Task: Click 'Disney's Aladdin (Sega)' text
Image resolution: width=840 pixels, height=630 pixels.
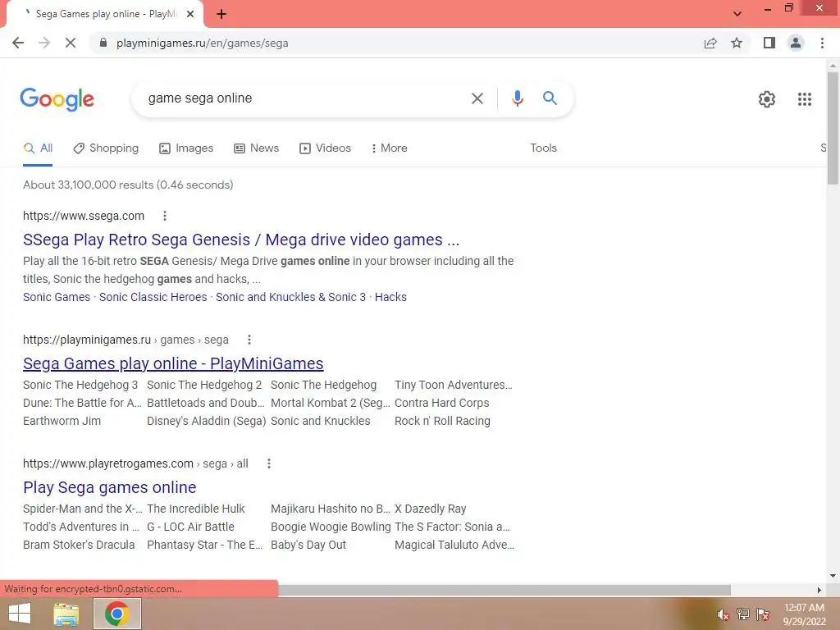Action: 206,421
